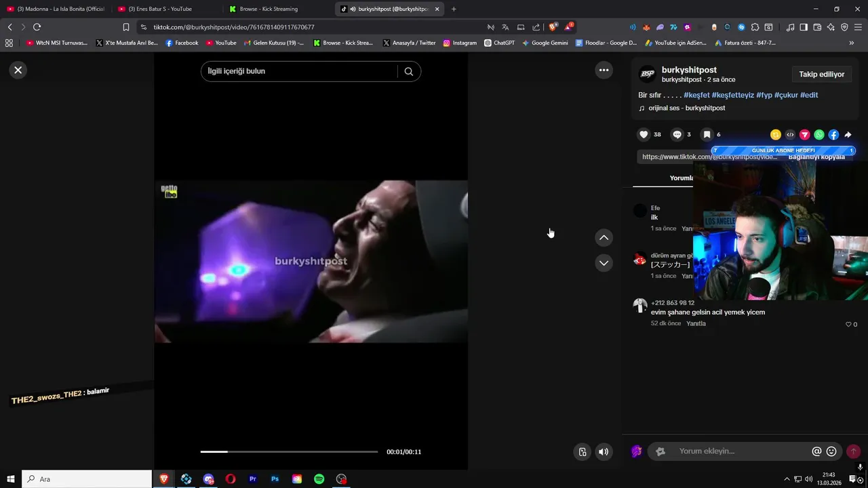
Task: Toggle the browser sidebar panel
Action: [x=804, y=27]
